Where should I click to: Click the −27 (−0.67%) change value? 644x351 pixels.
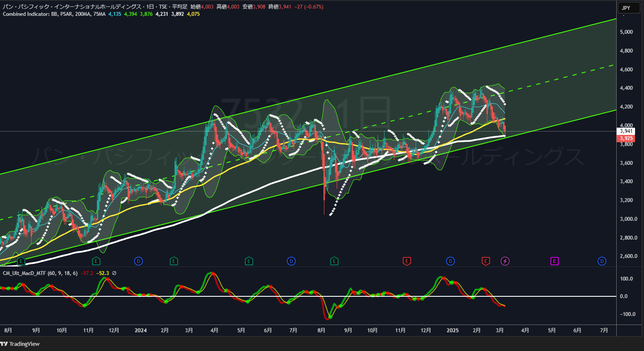click(x=309, y=7)
